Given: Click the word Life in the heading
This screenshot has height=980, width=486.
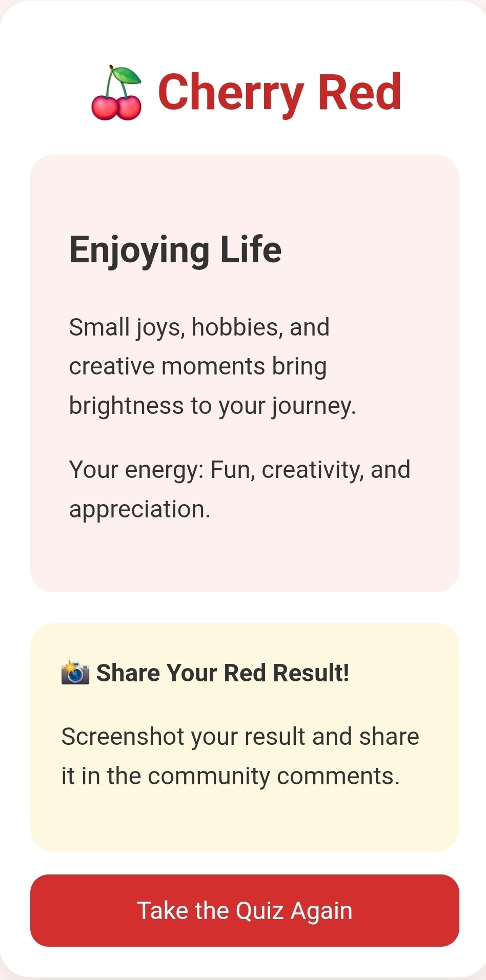Looking at the screenshot, I should pyautogui.click(x=251, y=249).
